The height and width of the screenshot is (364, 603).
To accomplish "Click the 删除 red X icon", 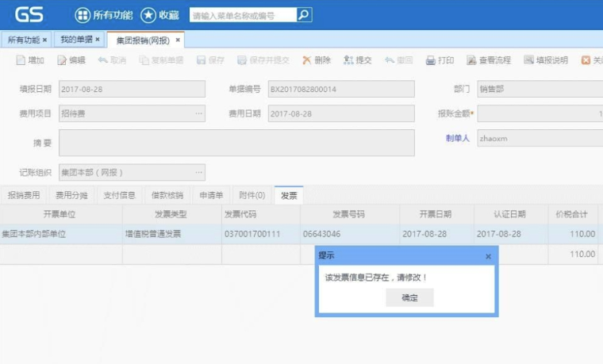I will tap(306, 60).
